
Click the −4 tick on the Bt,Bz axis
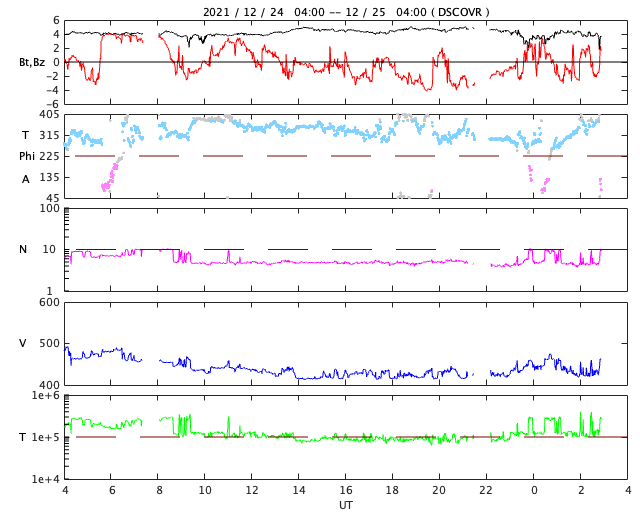point(53,90)
